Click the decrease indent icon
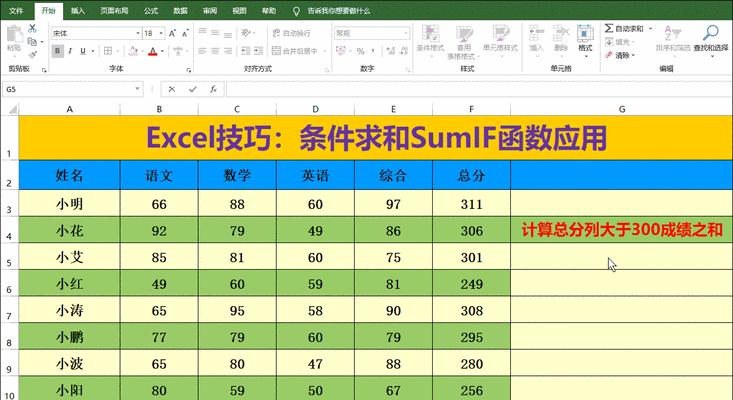This screenshot has width=733, height=400. coord(246,50)
